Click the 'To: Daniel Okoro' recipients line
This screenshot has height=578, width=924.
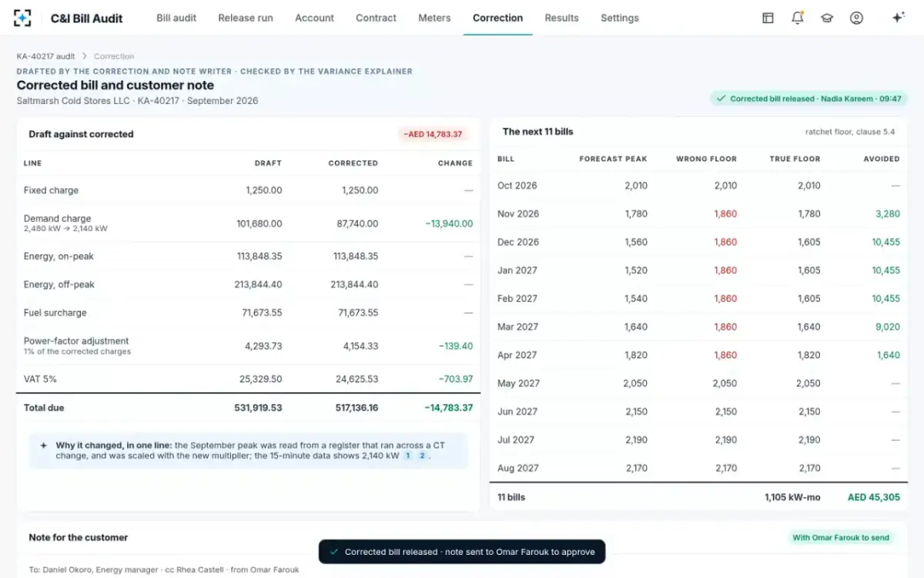164,570
